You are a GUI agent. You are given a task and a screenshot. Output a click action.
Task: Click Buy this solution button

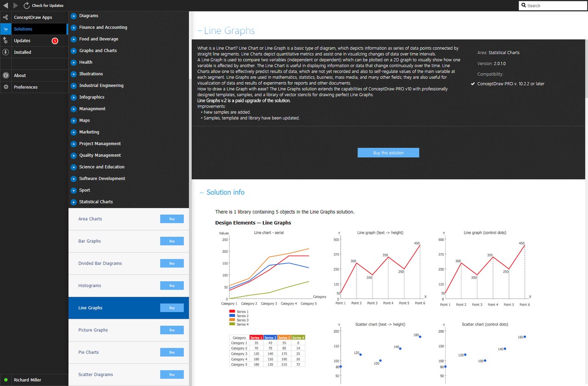388,153
